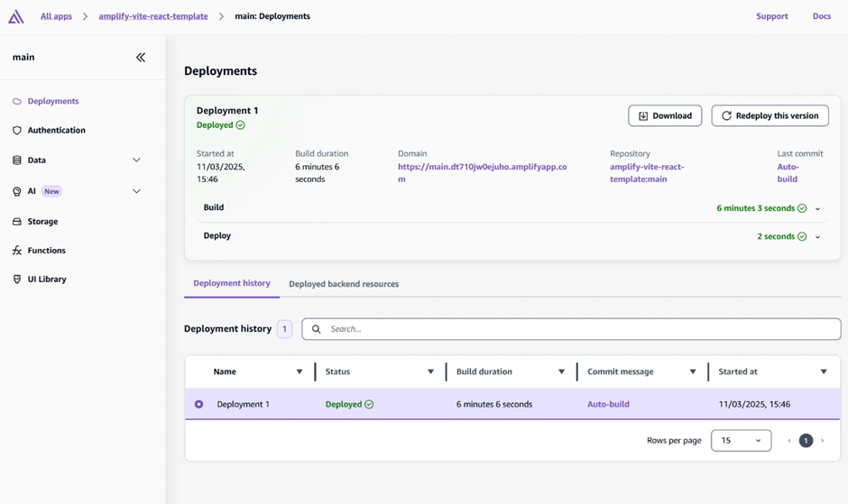848x504 pixels.
Task: Click the AWS Amplify logo icon
Action: click(x=16, y=16)
